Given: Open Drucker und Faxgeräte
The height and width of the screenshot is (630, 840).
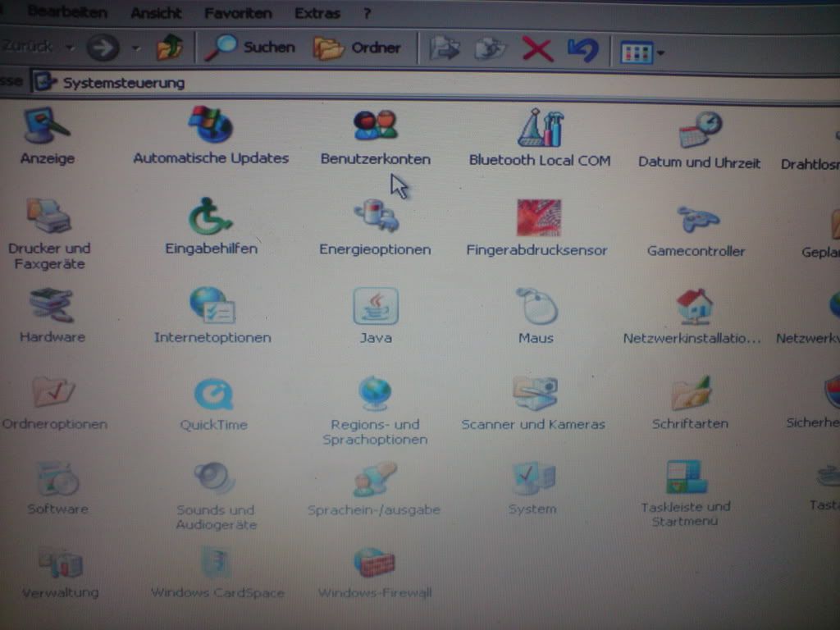Looking at the screenshot, I should [x=49, y=234].
